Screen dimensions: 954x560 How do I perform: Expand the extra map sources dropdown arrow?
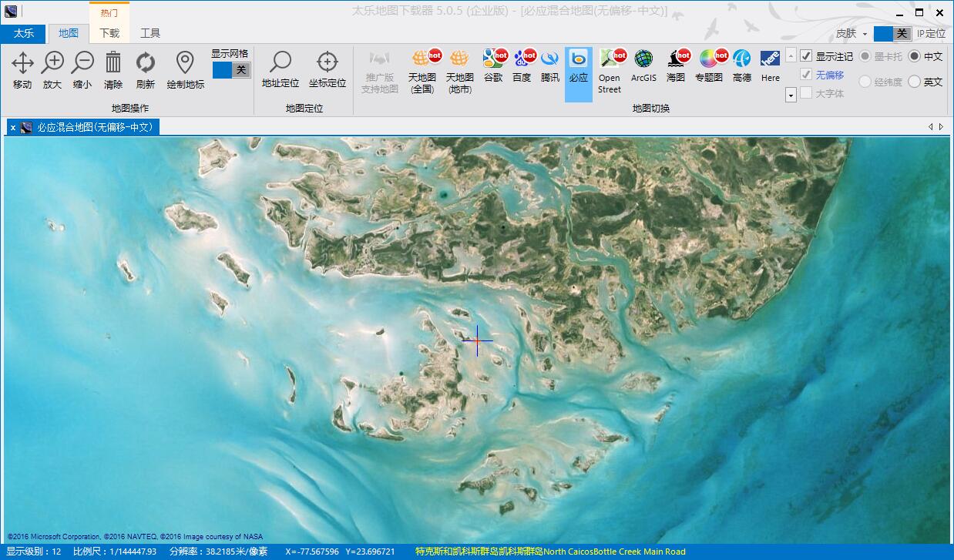(x=790, y=94)
